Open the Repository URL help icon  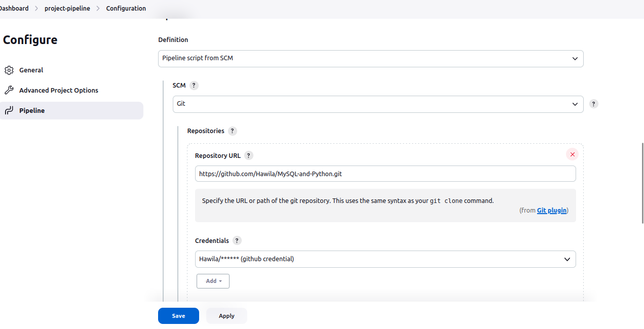point(248,155)
